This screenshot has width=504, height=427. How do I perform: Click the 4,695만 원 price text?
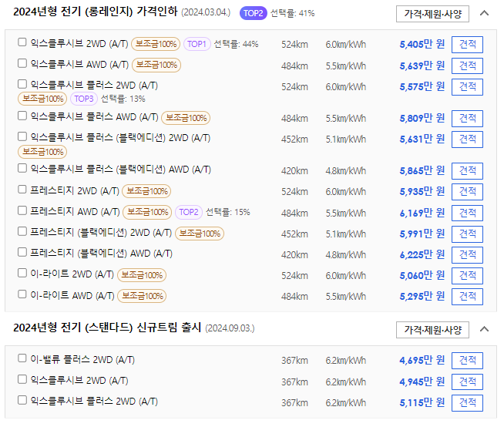(422, 361)
